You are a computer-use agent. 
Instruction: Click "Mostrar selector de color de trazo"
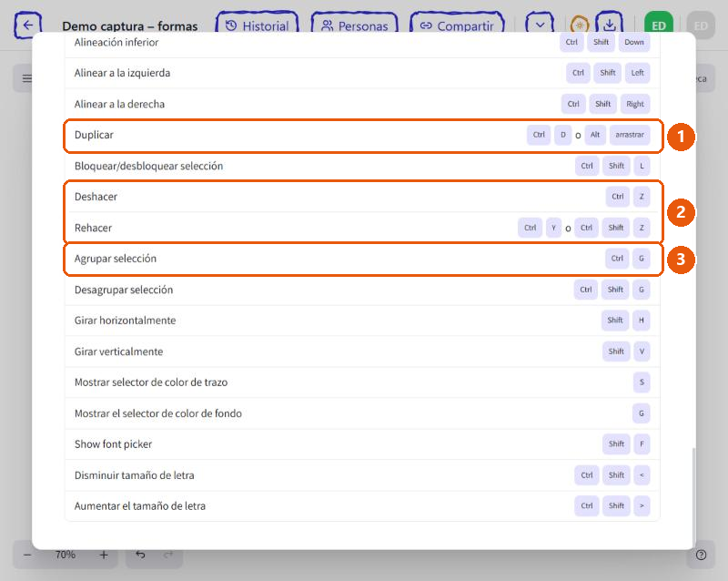(151, 382)
